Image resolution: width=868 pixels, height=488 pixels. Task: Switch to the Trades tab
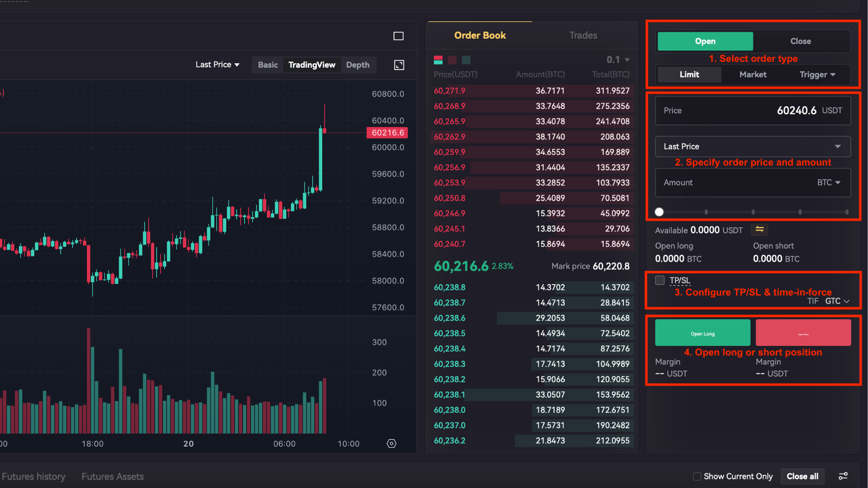[x=583, y=35]
